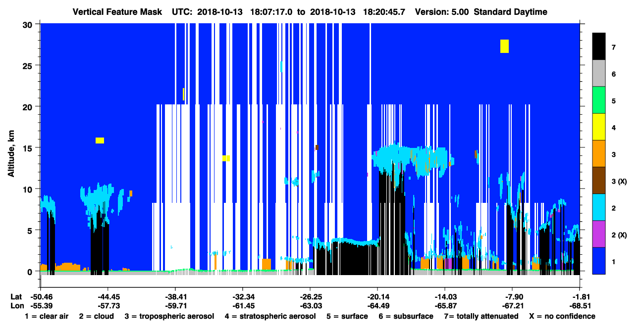Click the legend entry '1 = clear air'
Screen dimensions: 644x330
[47, 316]
